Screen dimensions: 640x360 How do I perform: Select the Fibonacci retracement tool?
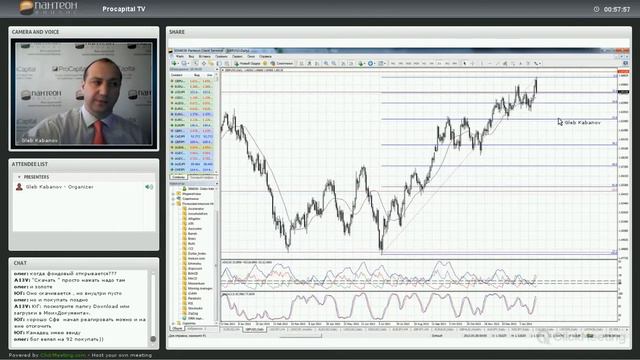coord(513,63)
